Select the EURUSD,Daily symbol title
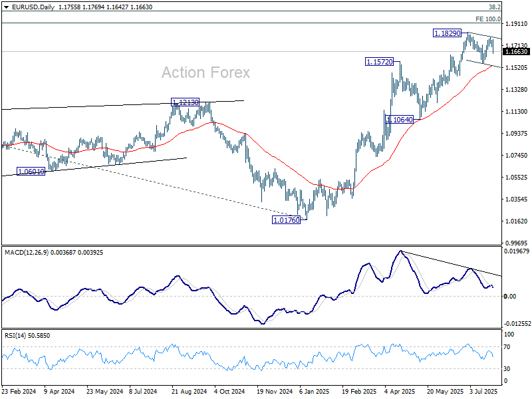Screen dimensions: 532x399 (33, 7)
